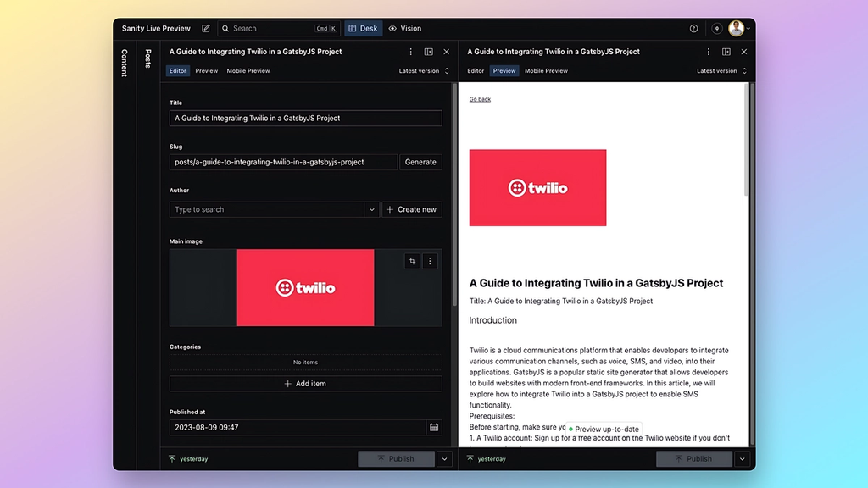Select left pane Mobile Preview tab
Screen dimensions: 868x488
(248, 71)
